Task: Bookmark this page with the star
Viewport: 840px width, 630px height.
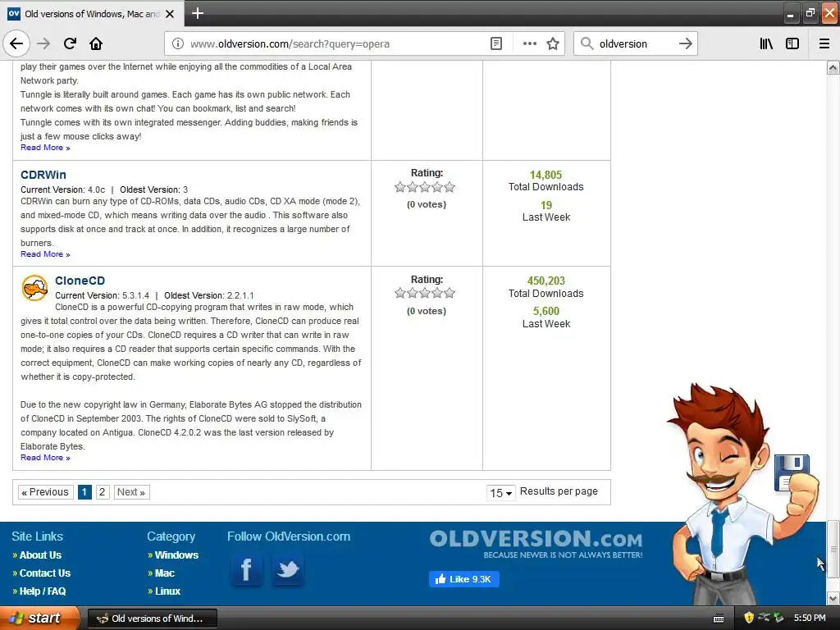Action: (x=553, y=43)
